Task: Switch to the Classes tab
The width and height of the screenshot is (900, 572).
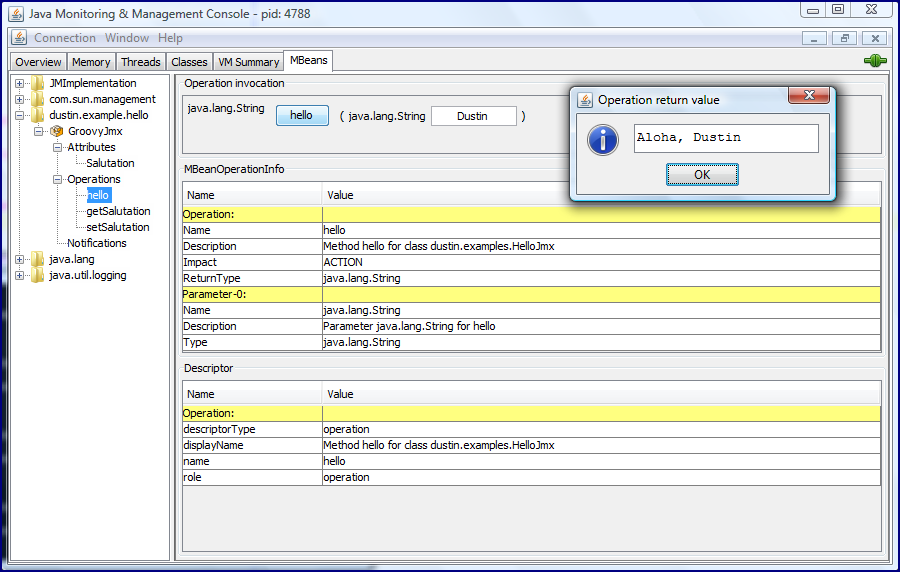Action: [189, 62]
